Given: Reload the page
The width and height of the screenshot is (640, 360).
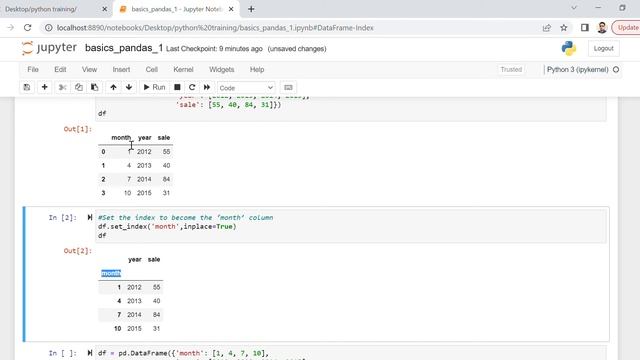Looking at the screenshot, I should [27, 28].
